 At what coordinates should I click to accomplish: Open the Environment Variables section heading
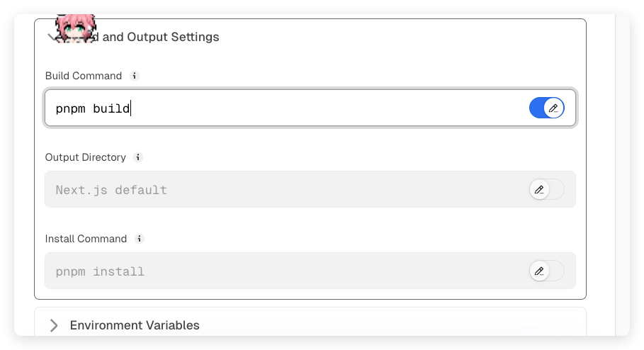pyautogui.click(x=135, y=325)
